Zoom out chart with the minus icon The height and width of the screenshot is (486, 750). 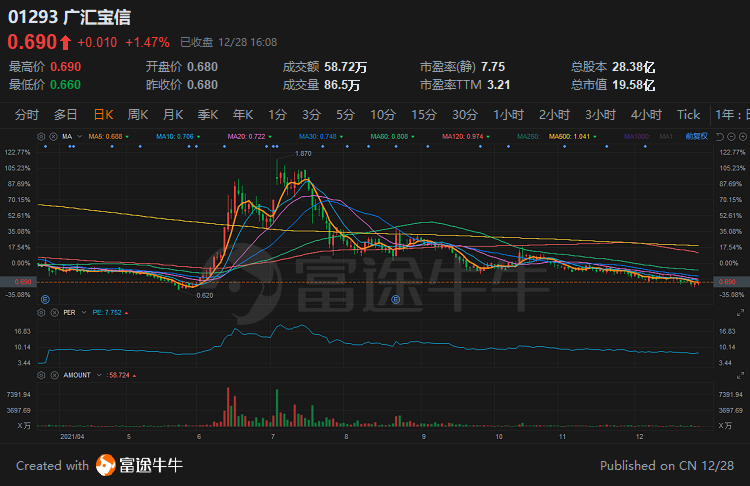coord(731,137)
